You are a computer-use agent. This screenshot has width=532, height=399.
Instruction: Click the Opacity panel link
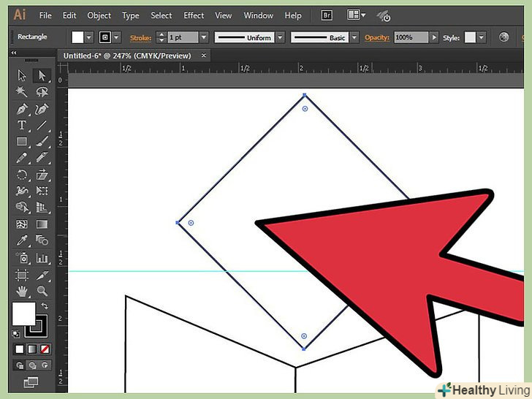pyautogui.click(x=377, y=37)
